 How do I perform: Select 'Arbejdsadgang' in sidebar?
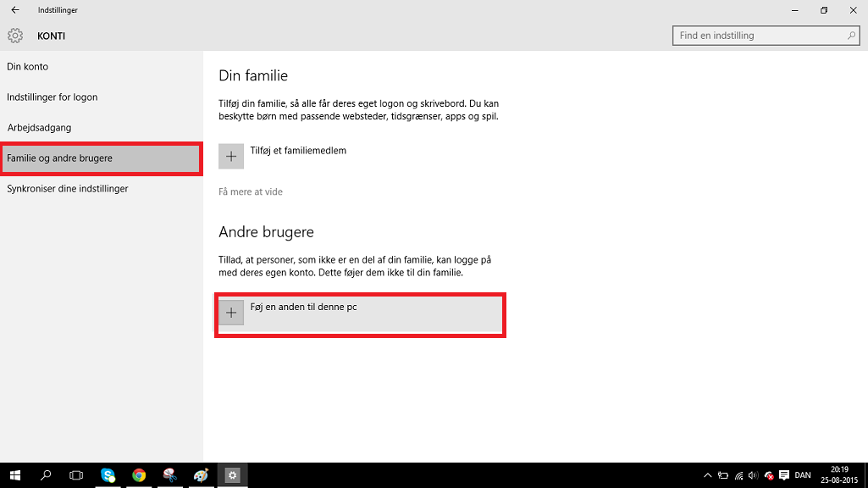39,127
